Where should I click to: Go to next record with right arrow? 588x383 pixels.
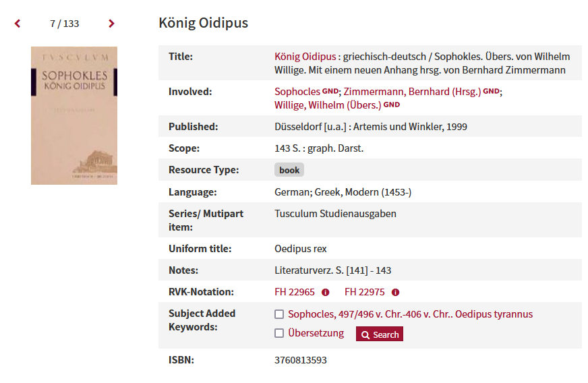click(111, 24)
